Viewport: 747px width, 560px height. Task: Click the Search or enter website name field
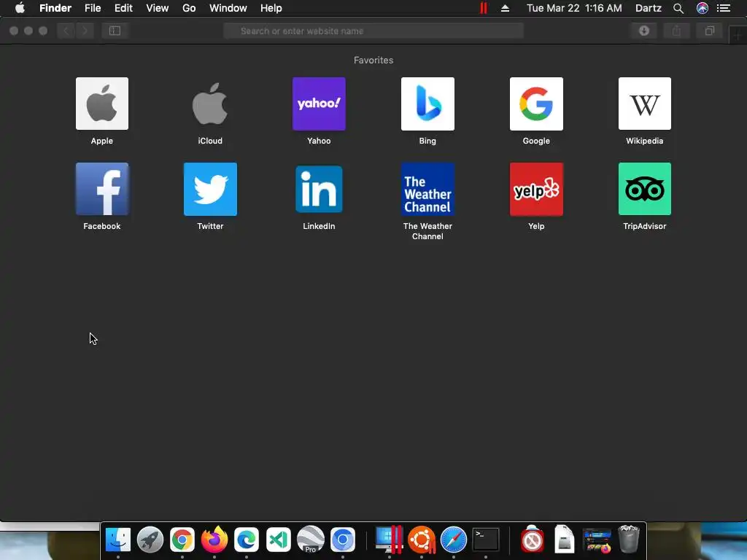coord(373,31)
